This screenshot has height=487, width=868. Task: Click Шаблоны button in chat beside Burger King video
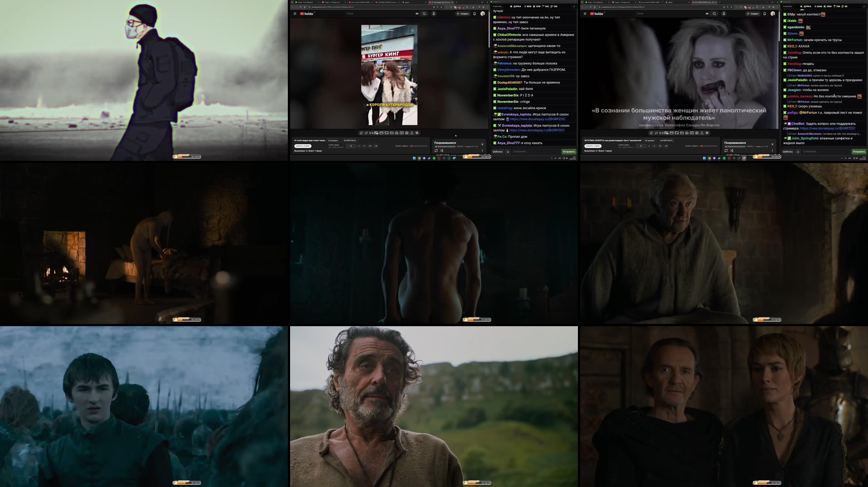498,151
